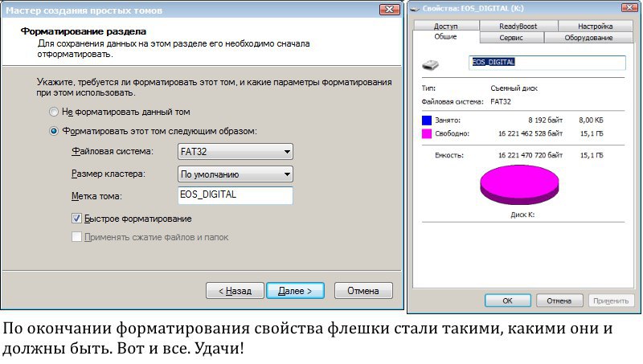Image resolution: width=643 pixels, height=364 pixels.
Task: Go to the 'Оборудование' tab
Action: tap(588, 37)
